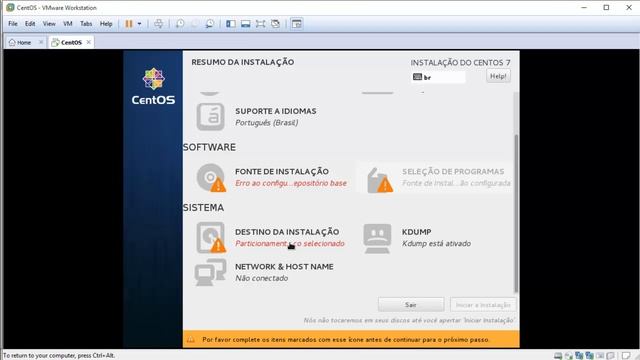Open the File menu

click(13, 24)
